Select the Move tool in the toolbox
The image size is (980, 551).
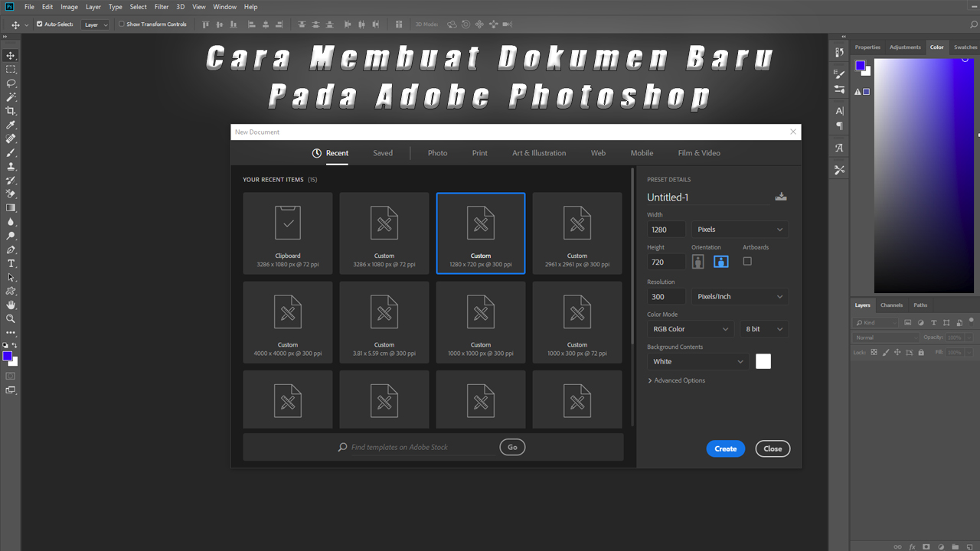(x=11, y=55)
